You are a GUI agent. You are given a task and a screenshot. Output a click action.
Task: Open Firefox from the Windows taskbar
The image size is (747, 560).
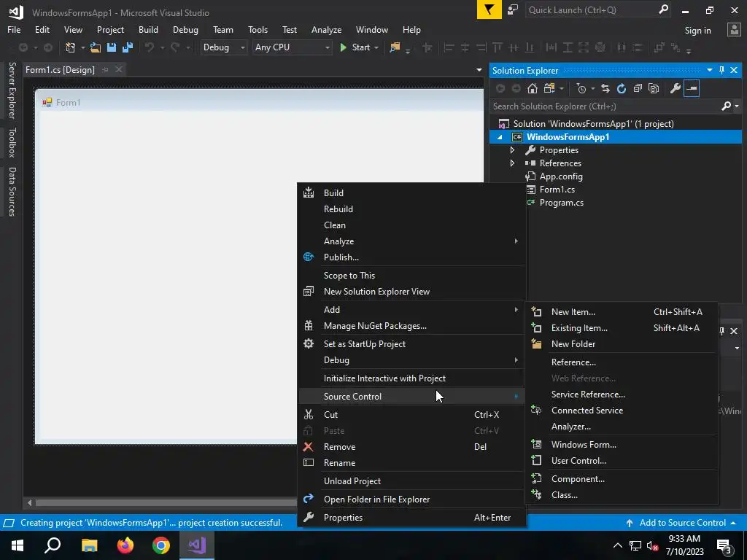click(x=125, y=545)
